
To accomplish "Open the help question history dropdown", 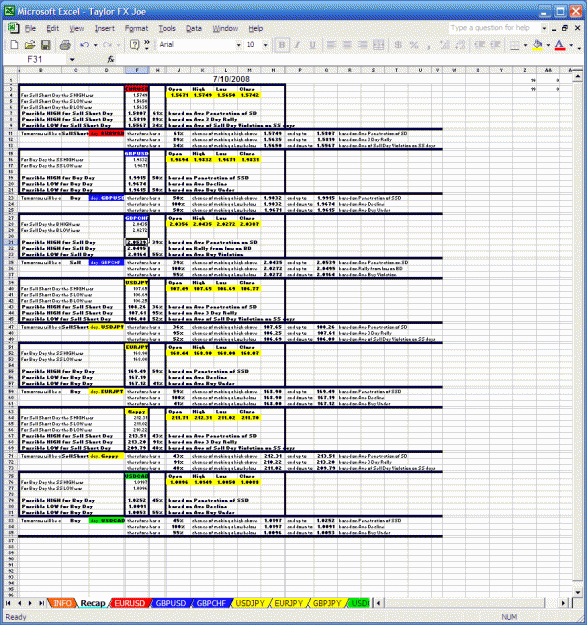I will pos(544,28).
